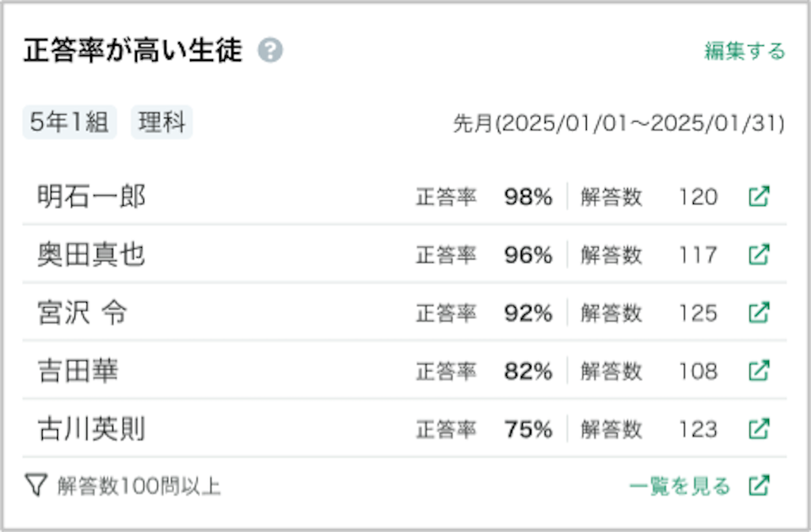Open the help question mark icon
This screenshot has height=532, width=811.
point(271,51)
